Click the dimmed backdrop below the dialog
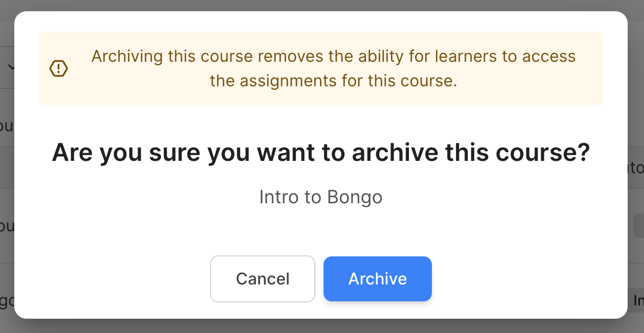The width and height of the screenshot is (644, 333). point(322,327)
